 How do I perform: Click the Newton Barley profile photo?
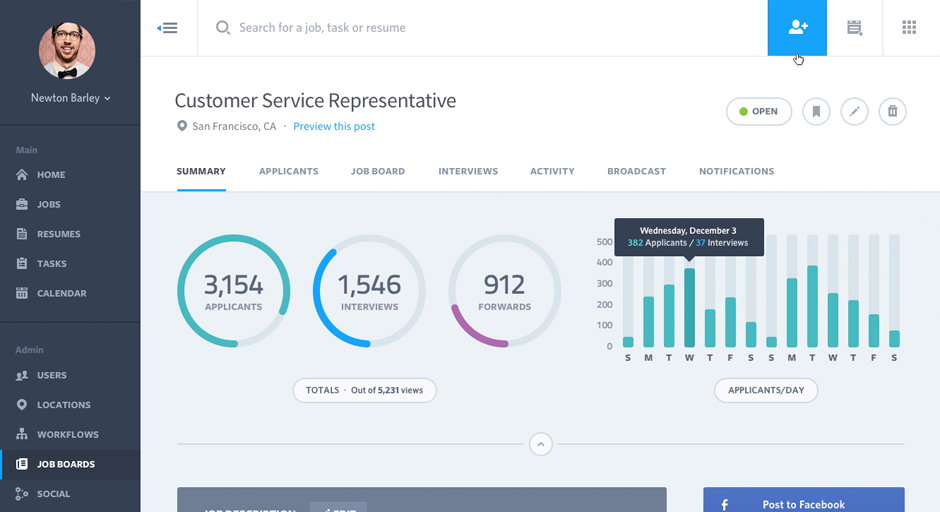[x=67, y=50]
